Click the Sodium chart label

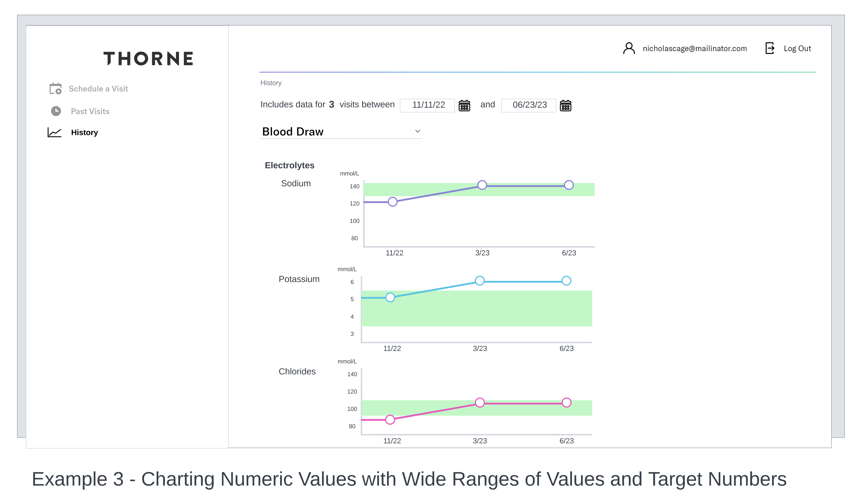[296, 183]
